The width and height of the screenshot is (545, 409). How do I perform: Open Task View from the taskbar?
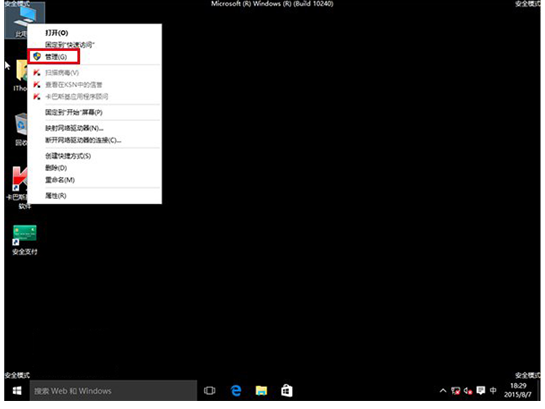[210, 391]
